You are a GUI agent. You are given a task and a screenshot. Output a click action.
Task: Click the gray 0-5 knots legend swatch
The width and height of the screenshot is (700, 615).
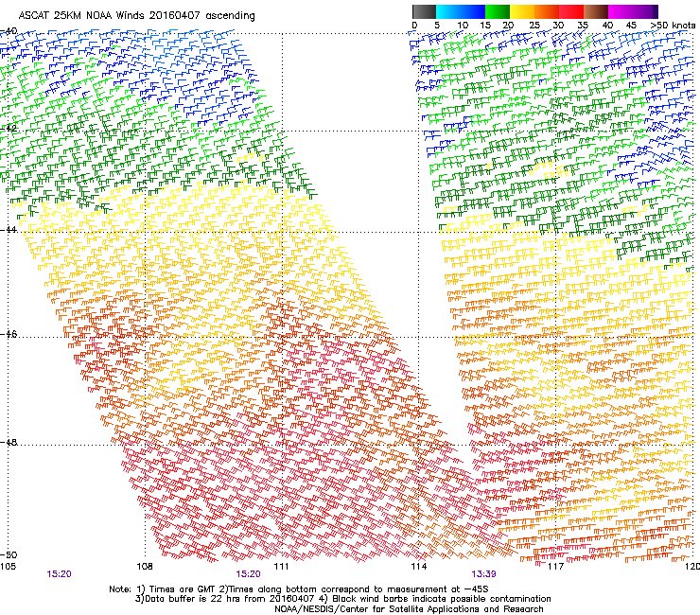(x=424, y=11)
